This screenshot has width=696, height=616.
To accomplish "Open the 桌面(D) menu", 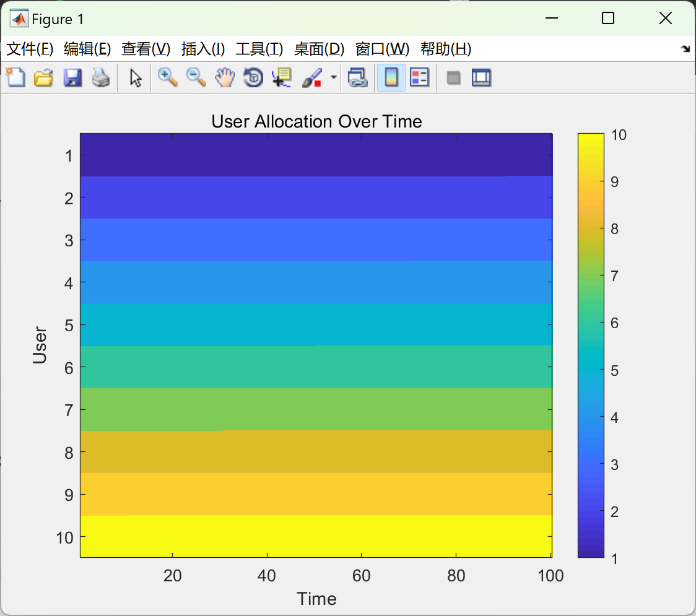I will pos(319,49).
